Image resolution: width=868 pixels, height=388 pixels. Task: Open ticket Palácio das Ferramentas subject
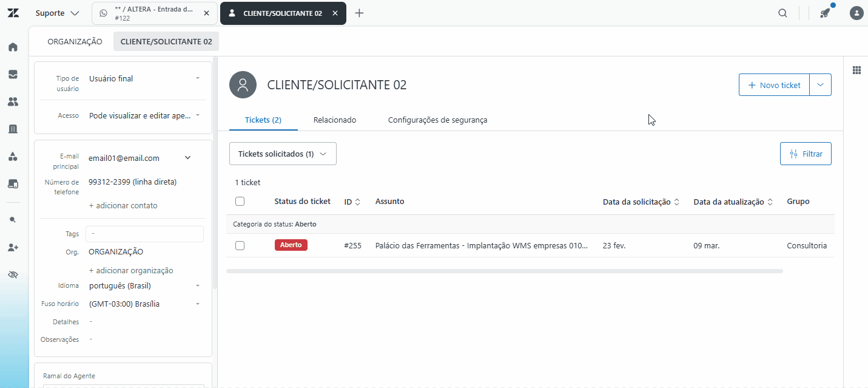click(482, 245)
